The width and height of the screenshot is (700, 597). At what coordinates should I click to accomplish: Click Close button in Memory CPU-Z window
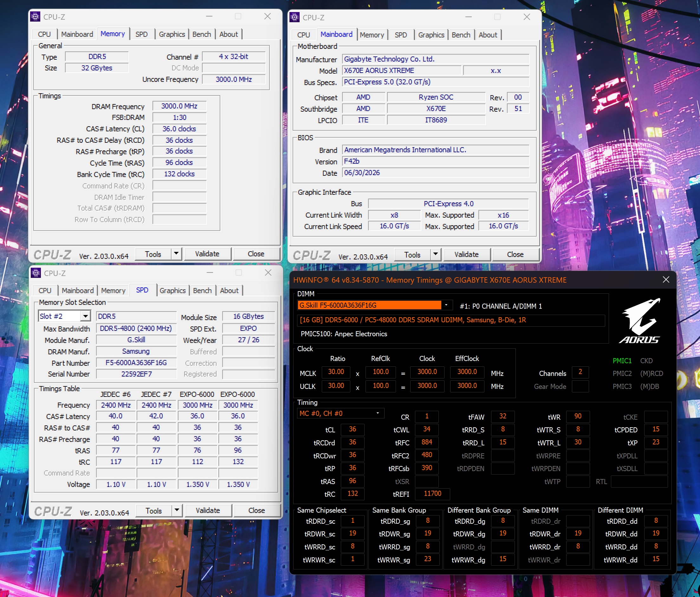coord(256,254)
